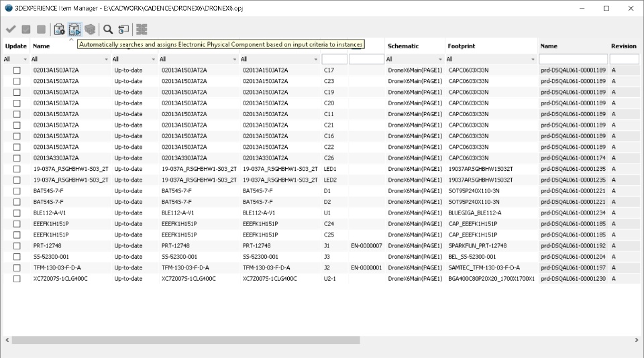Sort by the Update column header
Viewport: 644px width, 358px height.
click(x=15, y=46)
